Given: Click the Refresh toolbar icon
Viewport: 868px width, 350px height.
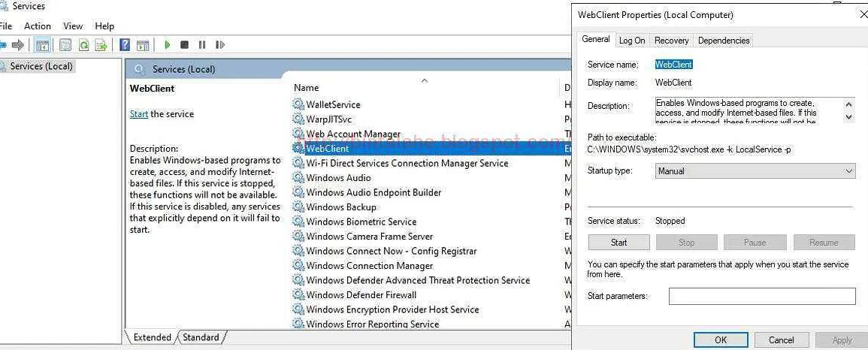Looking at the screenshot, I should click(83, 45).
